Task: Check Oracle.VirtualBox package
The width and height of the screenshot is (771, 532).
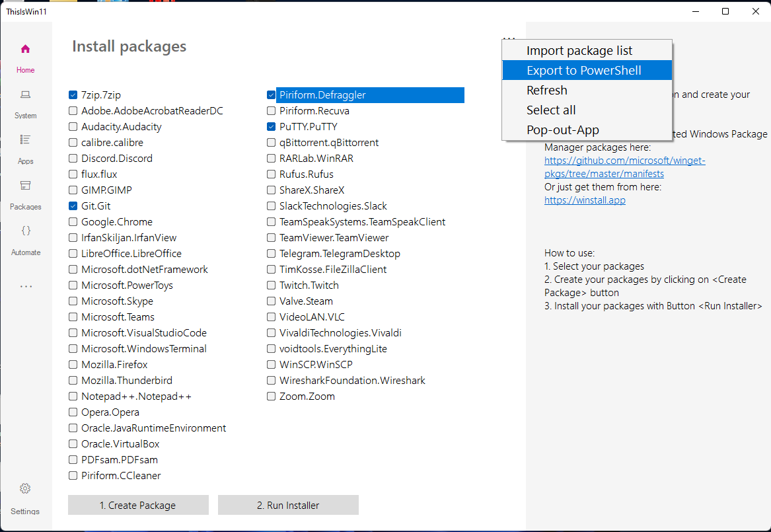Action: tap(73, 443)
